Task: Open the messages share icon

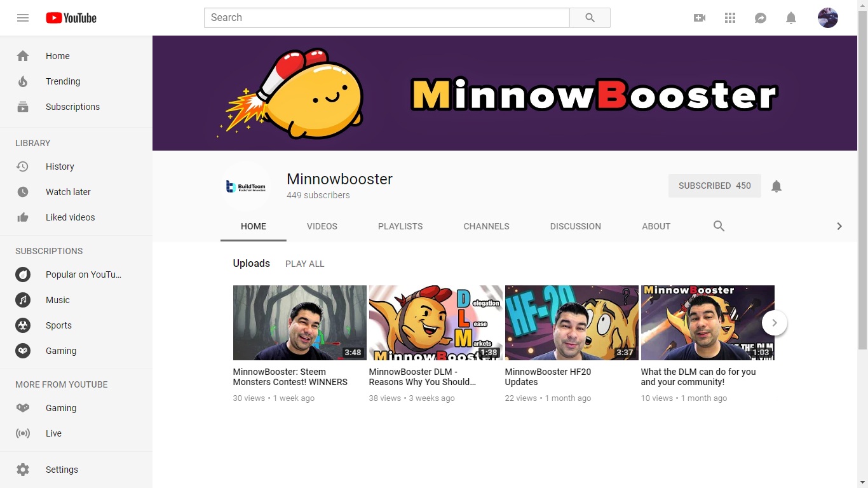Action: point(761,18)
